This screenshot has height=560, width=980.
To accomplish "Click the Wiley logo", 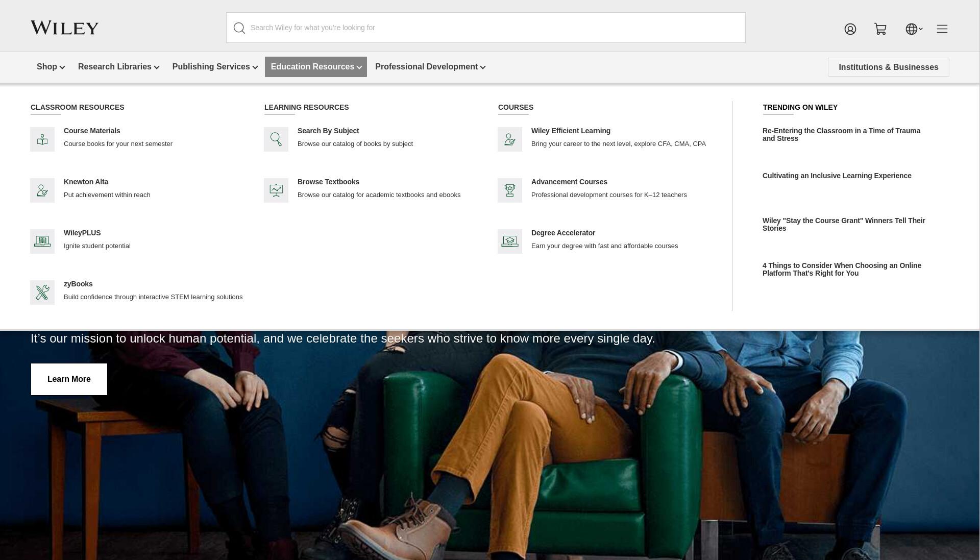I will coord(65,28).
